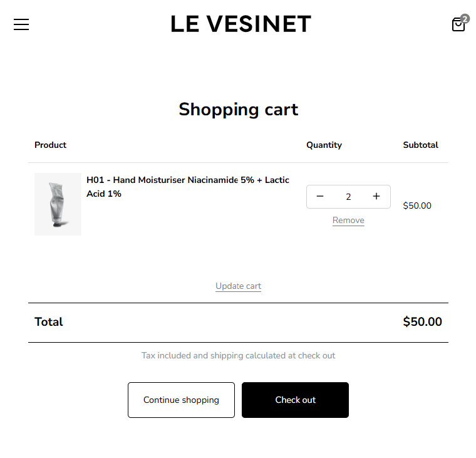Open the shopping bag cart icon

(458, 24)
